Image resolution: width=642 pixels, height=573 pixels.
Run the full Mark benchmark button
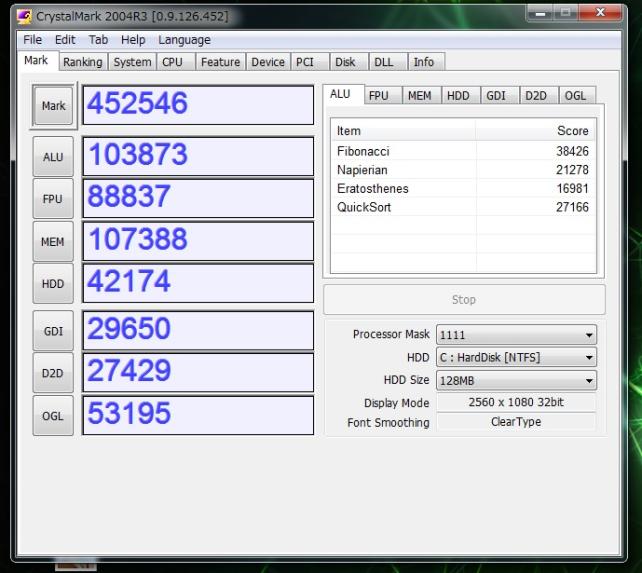tap(53, 106)
